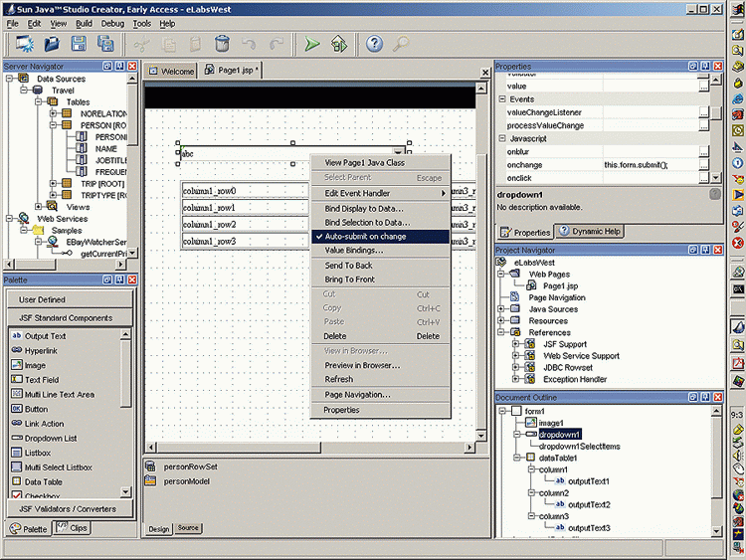The height and width of the screenshot is (560, 746).
Task: Open the dropdown arrow on design component
Action: [399, 151]
